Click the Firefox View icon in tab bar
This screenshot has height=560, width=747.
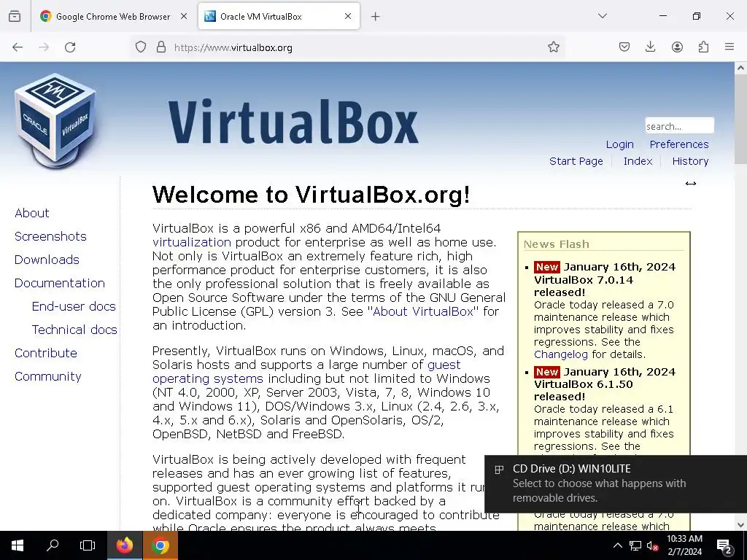(x=15, y=16)
